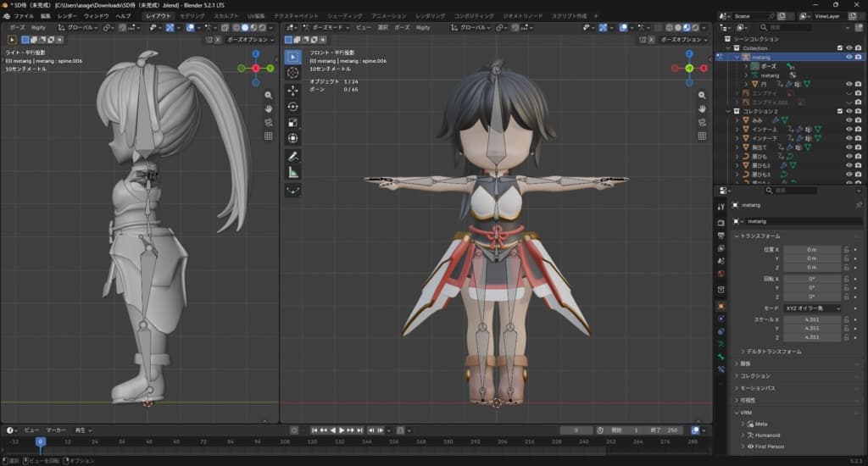Viewport: 868px width, 466px height.
Task: Click the zoom magnifier in left side viewport
Action: click(269, 95)
